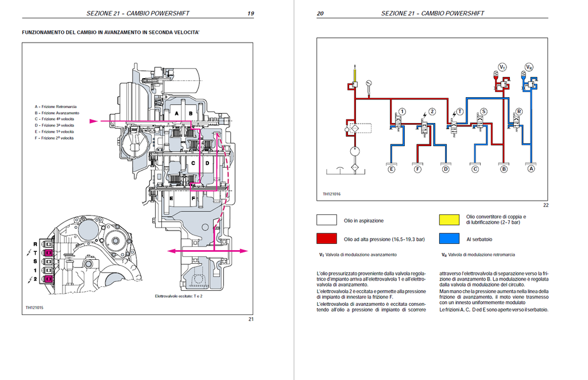This screenshot has width=588, height=380.
Task: Click the red high pressure oil swatch
Action: [327, 239]
